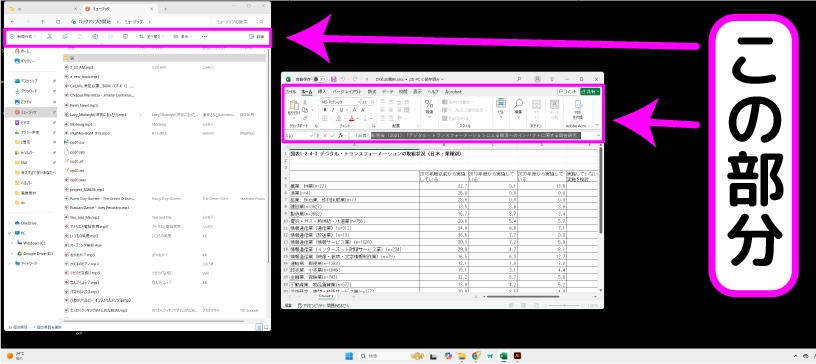Click the Delete trash icon in Explorer toolbar
The height and width of the screenshot is (364, 816).
125,36
